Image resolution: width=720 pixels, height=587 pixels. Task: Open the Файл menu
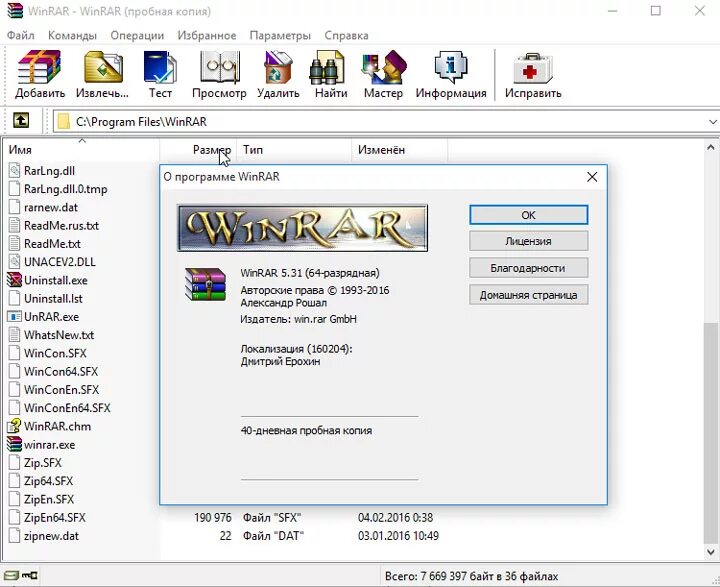click(21, 35)
